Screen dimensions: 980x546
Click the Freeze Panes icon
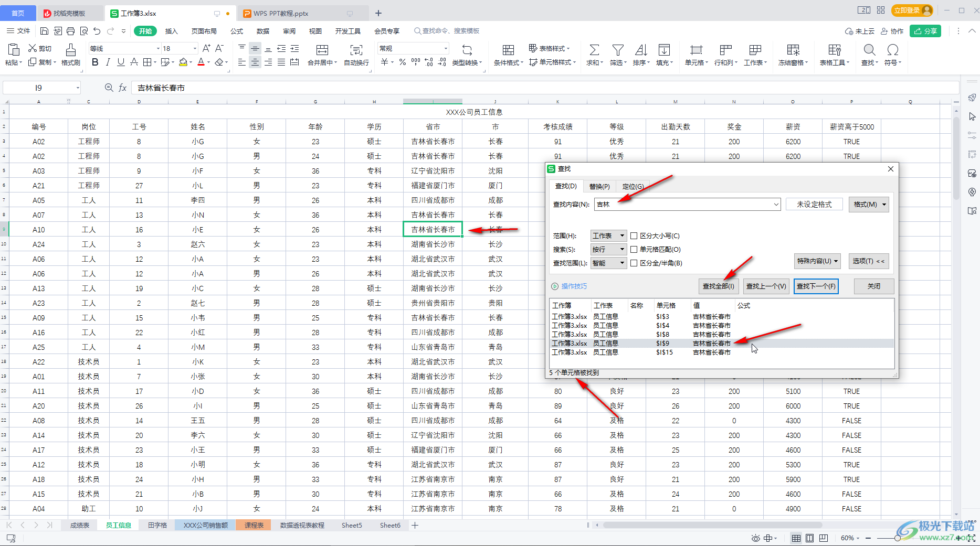[x=793, y=50]
